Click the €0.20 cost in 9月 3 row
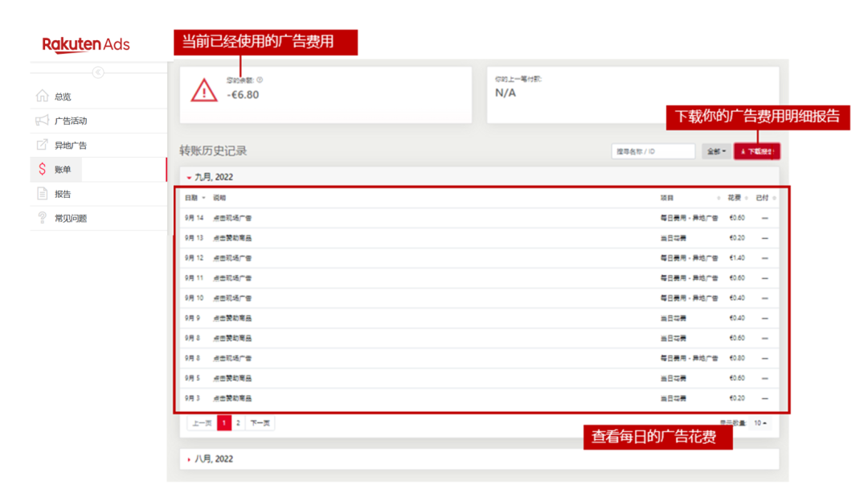Viewport: 868px width, 489px height. (737, 398)
